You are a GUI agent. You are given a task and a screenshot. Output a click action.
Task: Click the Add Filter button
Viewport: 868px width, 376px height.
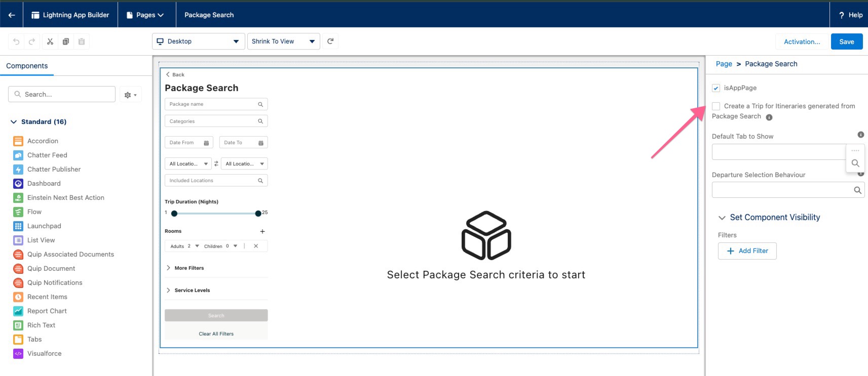pos(747,251)
